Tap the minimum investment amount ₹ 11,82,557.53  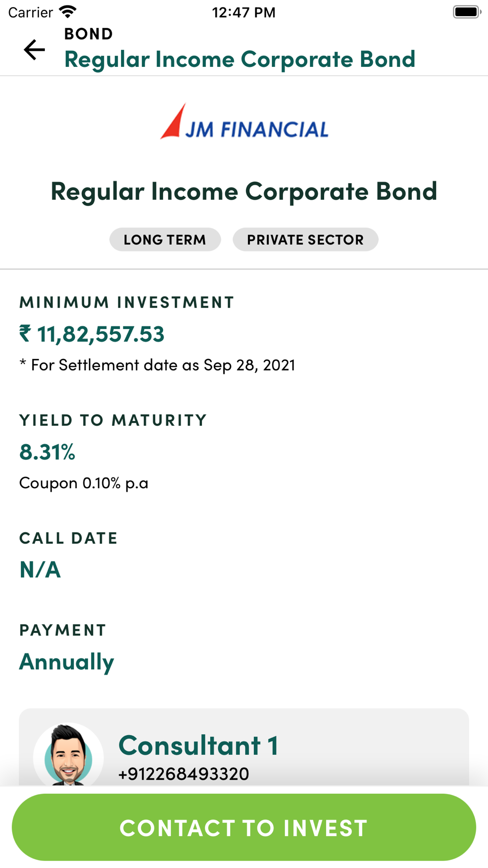92,334
